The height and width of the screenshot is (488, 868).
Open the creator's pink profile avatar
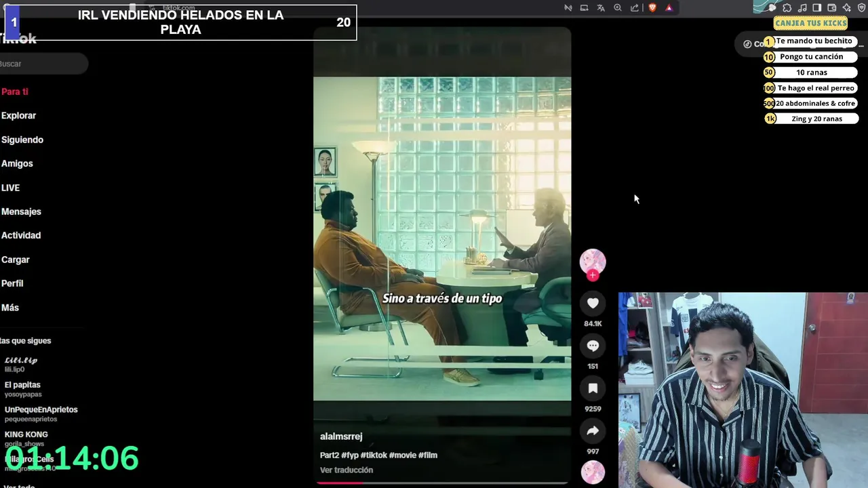click(x=593, y=262)
